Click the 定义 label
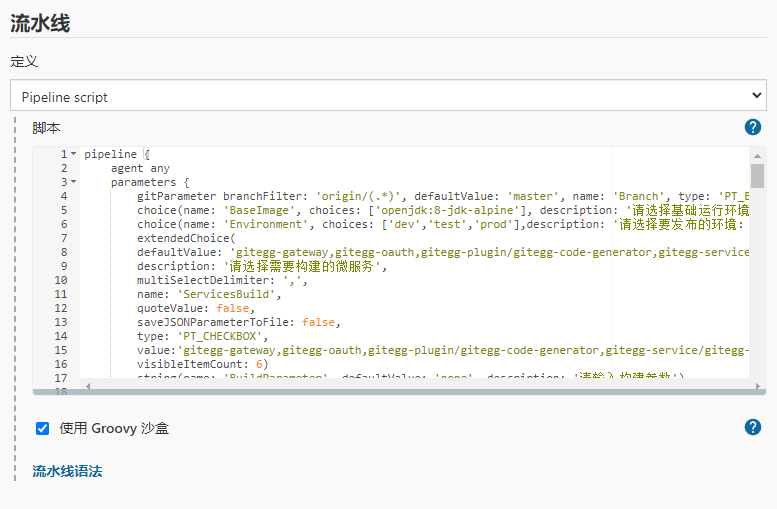 [x=24, y=61]
